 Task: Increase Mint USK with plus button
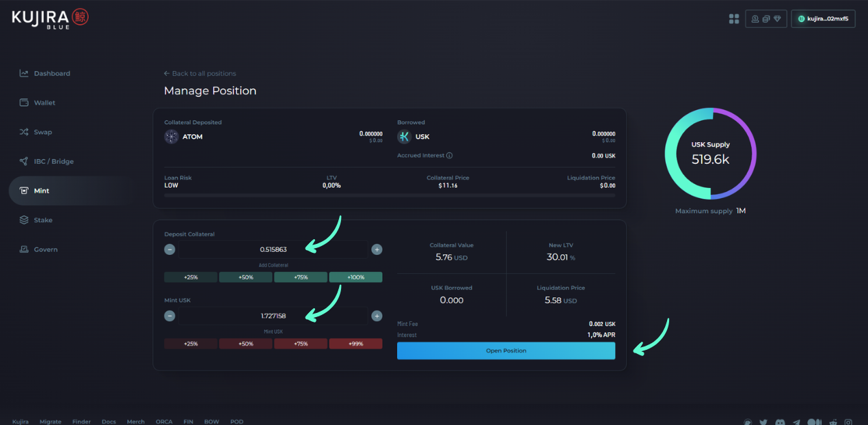click(377, 316)
